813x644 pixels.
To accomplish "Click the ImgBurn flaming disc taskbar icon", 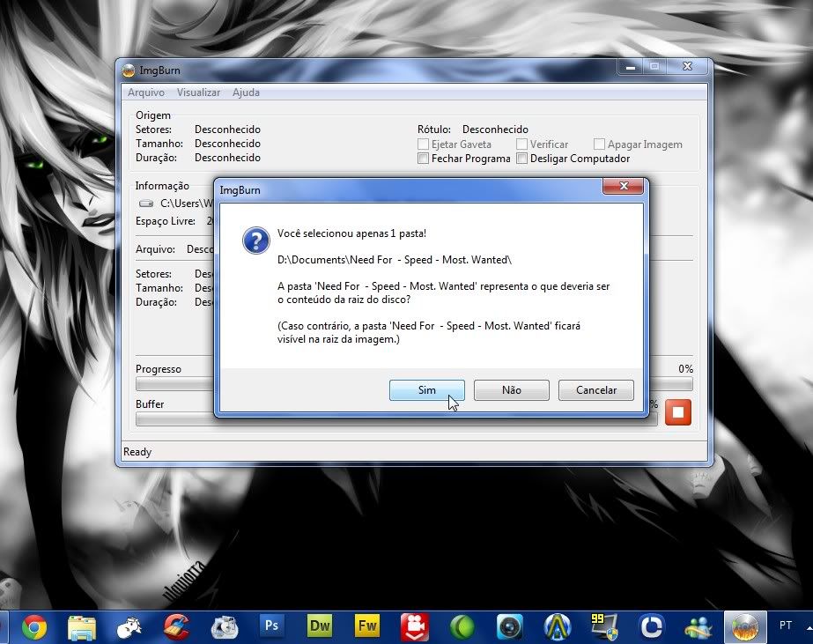I will (x=743, y=626).
